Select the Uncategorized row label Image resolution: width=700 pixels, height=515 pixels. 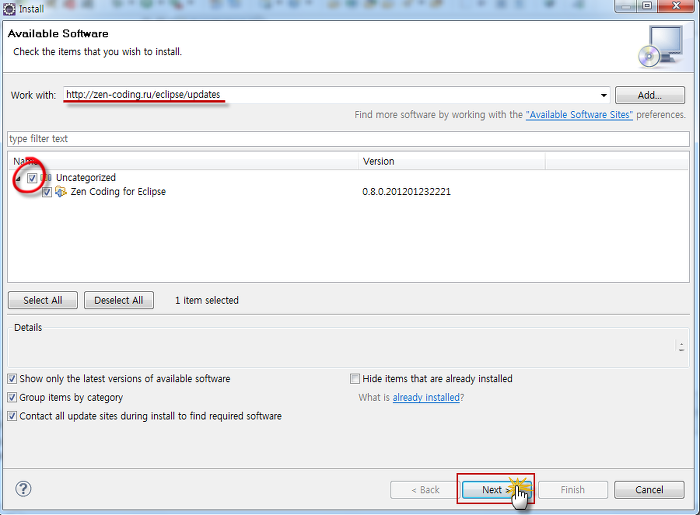click(x=86, y=178)
